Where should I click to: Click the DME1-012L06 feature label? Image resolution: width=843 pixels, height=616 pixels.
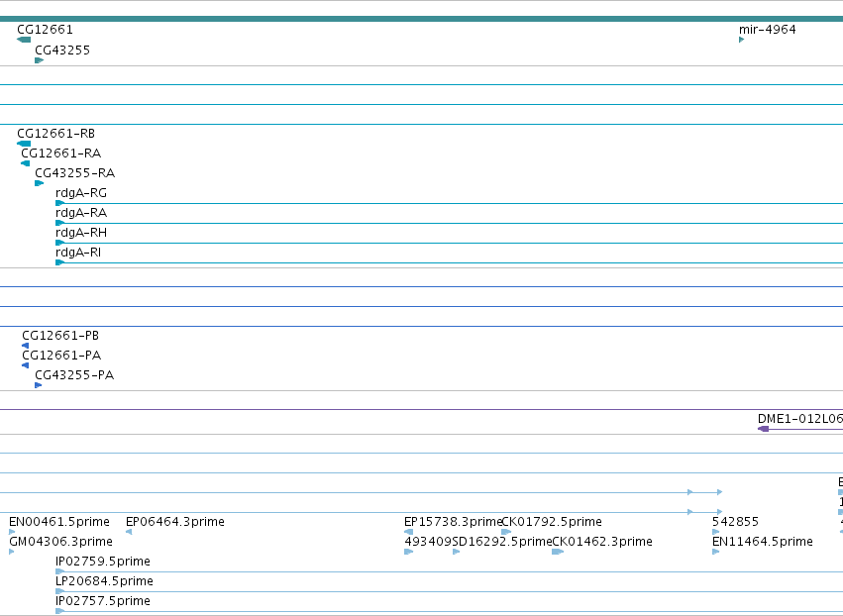[800, 419]
